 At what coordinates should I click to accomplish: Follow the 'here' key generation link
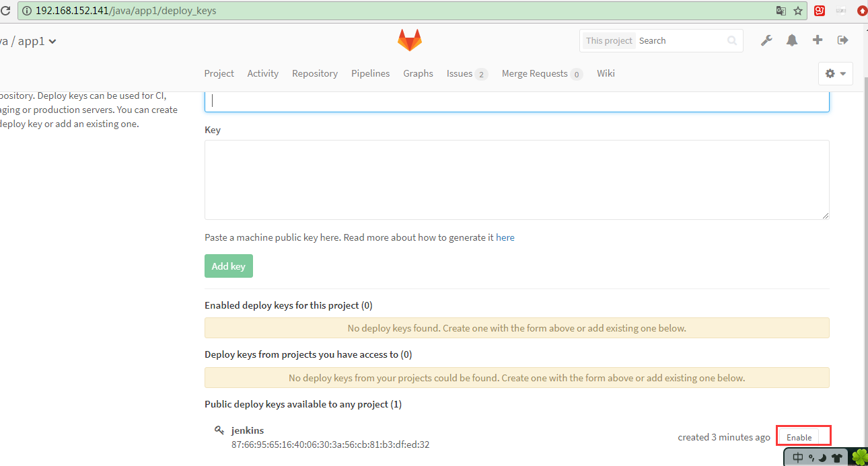[505, 237]
